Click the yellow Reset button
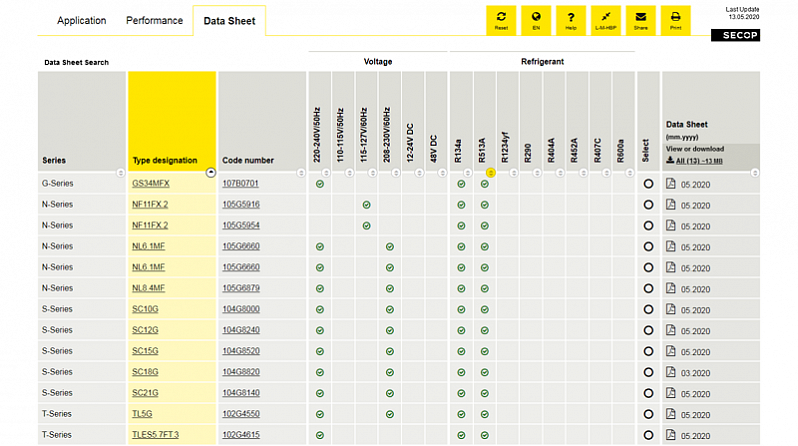 click(501, 20)
